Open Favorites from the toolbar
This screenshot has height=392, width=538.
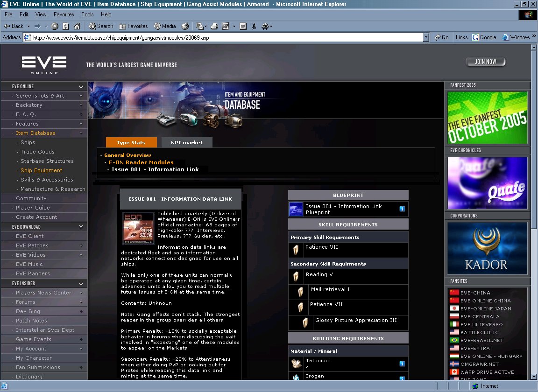coord(133,26)
